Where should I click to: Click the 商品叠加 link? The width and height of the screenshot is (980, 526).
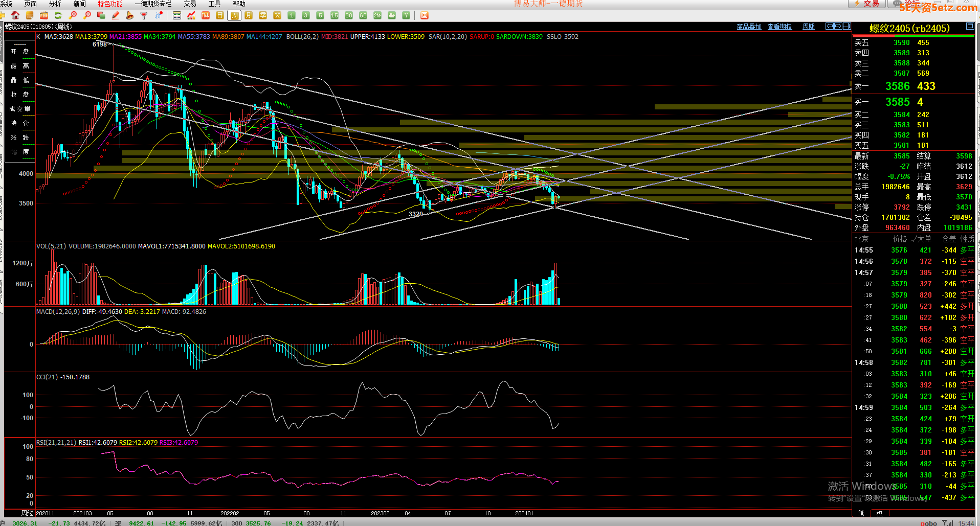point(749,27)
